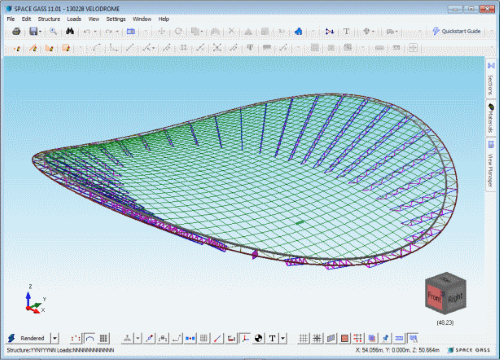
Task: Open the Loads menu
Action: (x=74, y=19)
